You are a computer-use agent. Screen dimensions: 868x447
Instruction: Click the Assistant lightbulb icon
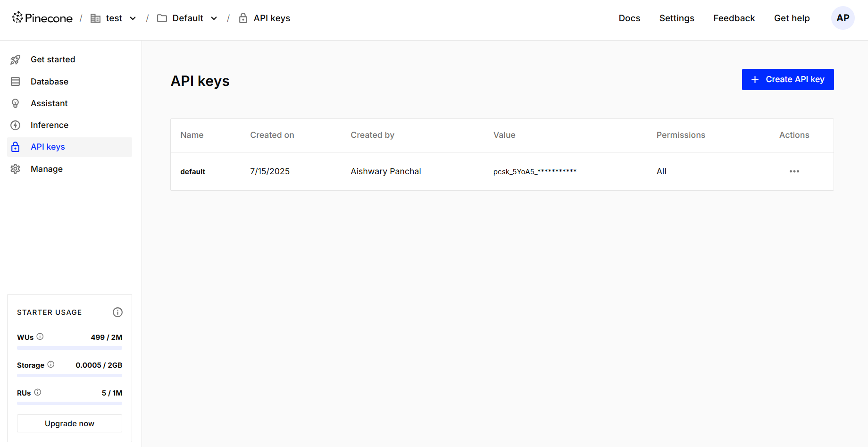[x=16, y=103]
